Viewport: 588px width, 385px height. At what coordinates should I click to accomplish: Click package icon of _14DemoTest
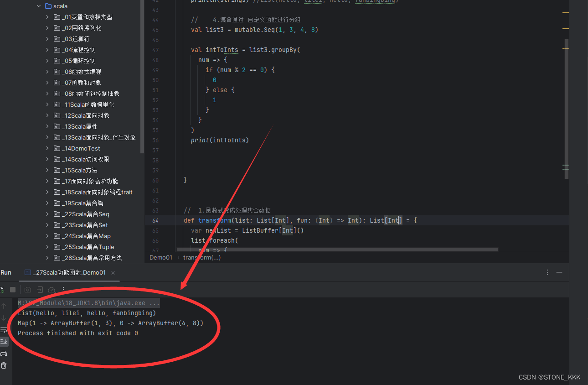[57, 148]
